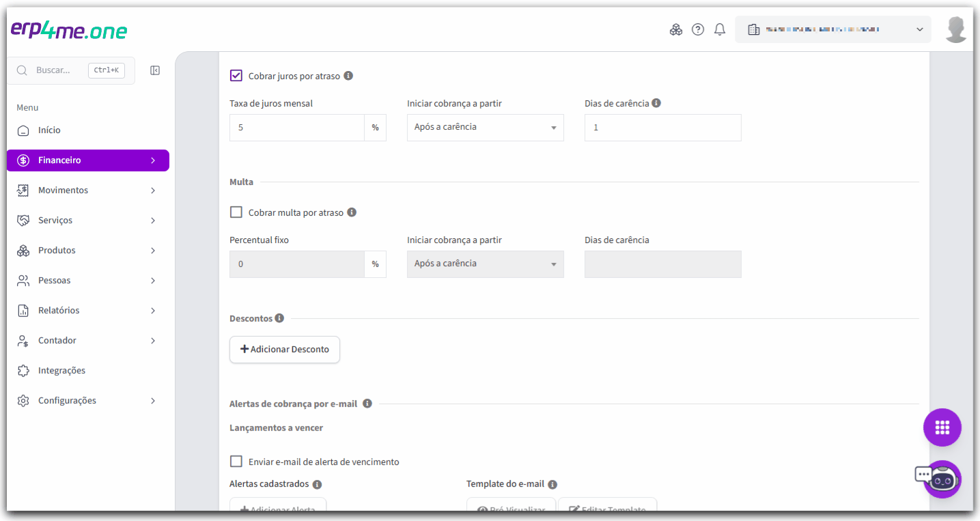980x521 pixels.
Task: Open the company selector dropdown in header
Action: click(x=832, y=29)
